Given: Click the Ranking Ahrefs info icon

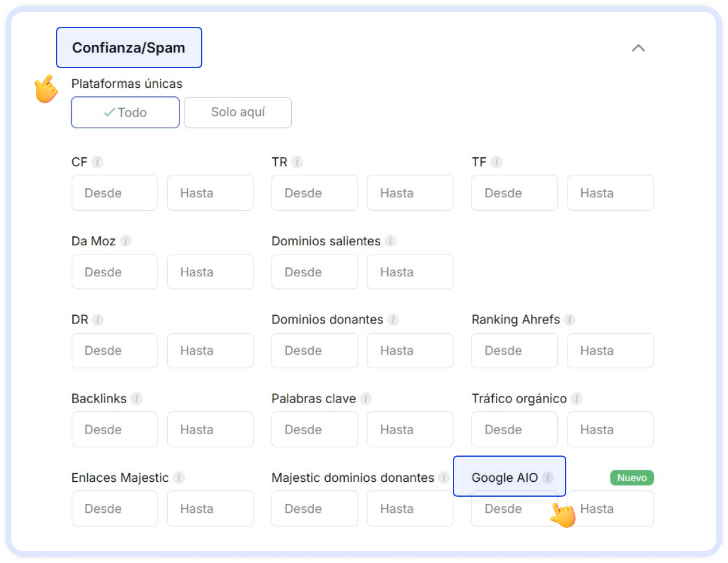Looking at the screenshot, I should [x=569, y=319].
